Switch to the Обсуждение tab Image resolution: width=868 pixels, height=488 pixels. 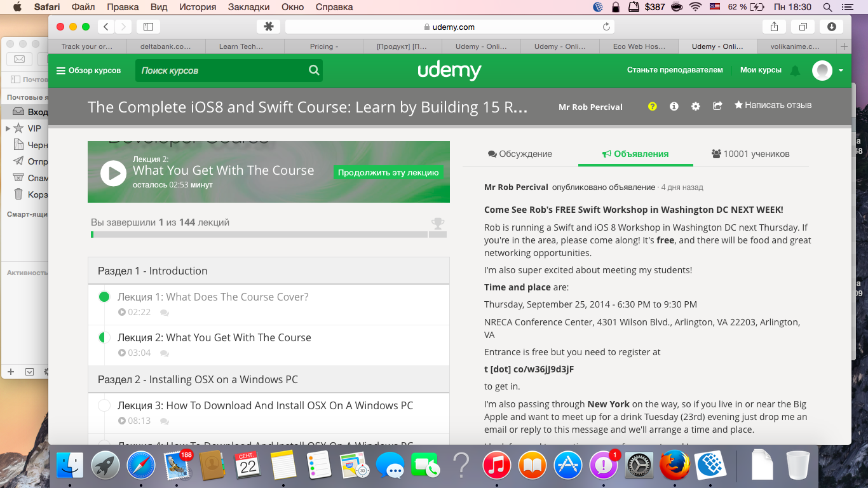pyautogui.click(x=520, y=154)
